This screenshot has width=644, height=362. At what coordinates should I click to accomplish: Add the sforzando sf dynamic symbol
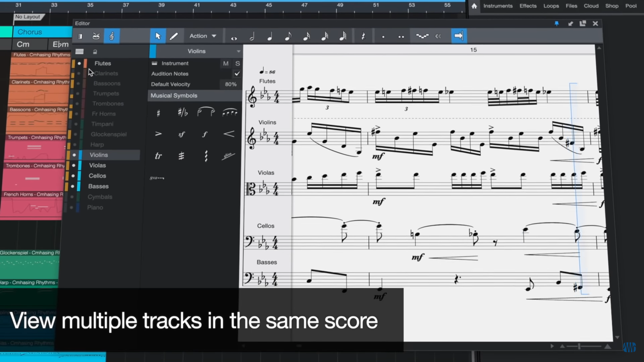pyautogui.click(x=181, y=134)
